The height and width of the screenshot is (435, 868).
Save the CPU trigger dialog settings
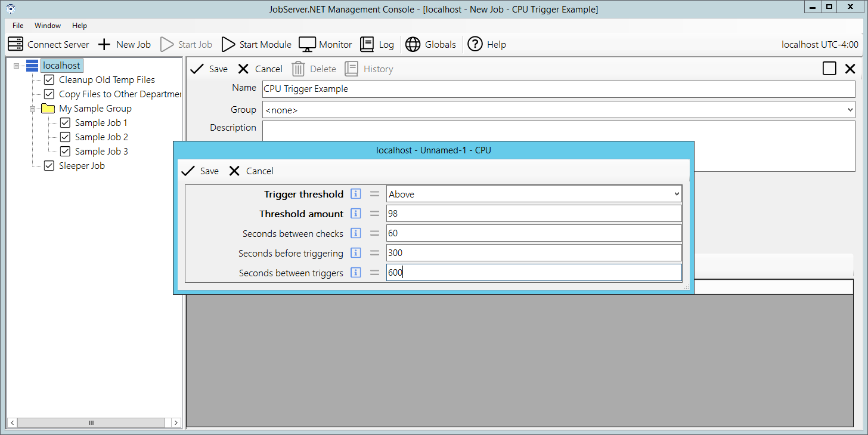(200, 171)
